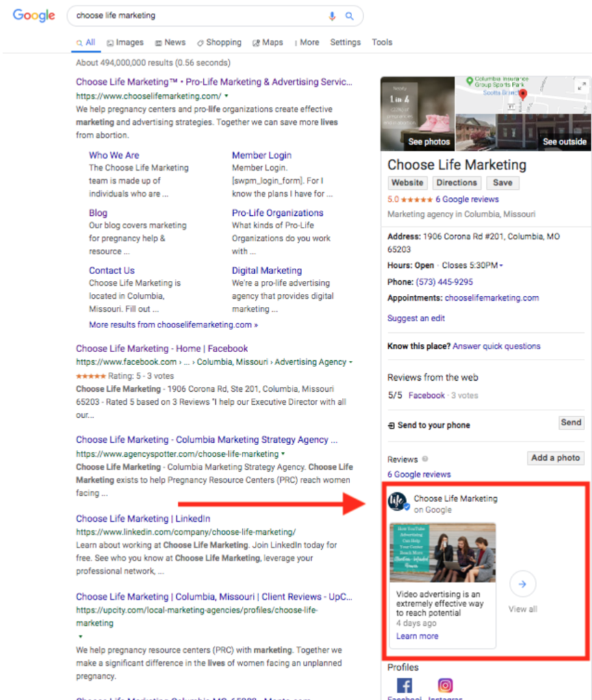Click the red map pin marker
This screenshot has width=592, height=700.
point(523,94)
